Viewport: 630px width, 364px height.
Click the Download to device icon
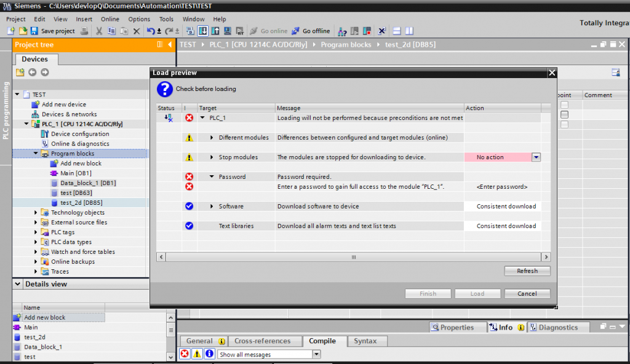pyautogui.click(x=203, y=31)
